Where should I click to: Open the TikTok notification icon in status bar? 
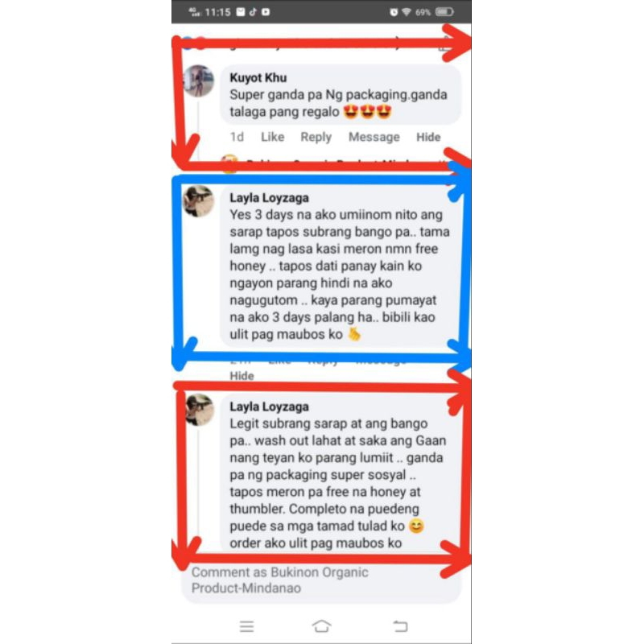(x=253, y=12)
